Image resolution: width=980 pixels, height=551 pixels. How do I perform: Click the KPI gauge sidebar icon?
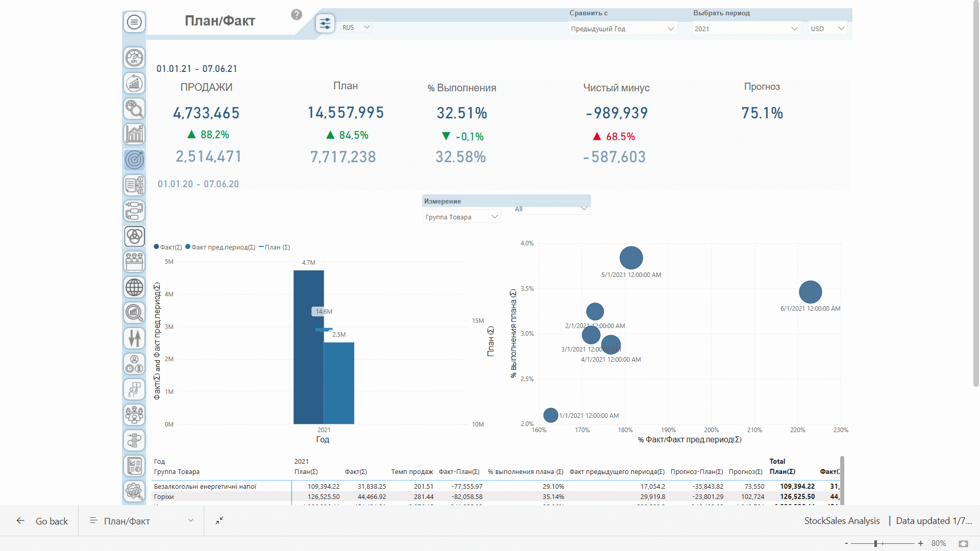pyautogui.click(x=134, y=58)
